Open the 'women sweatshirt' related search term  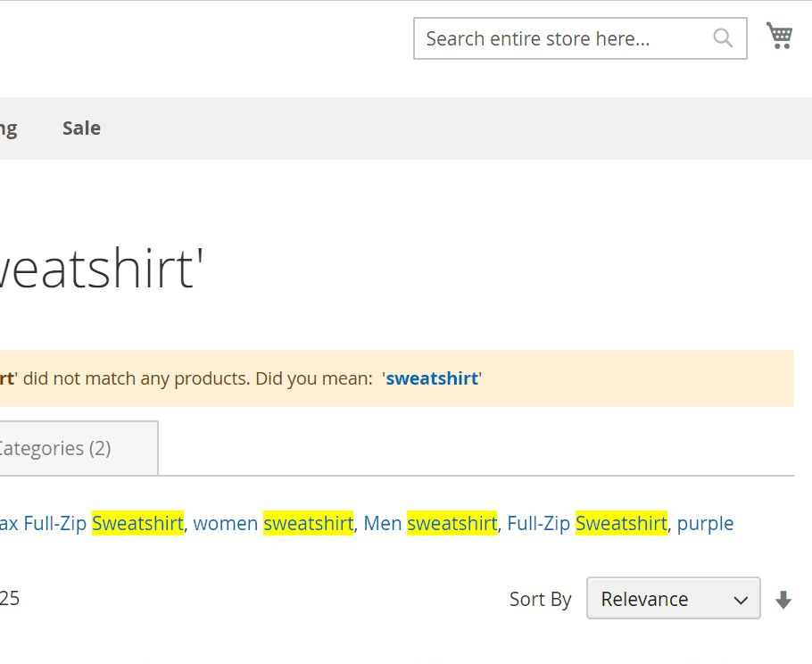point(273,523)
